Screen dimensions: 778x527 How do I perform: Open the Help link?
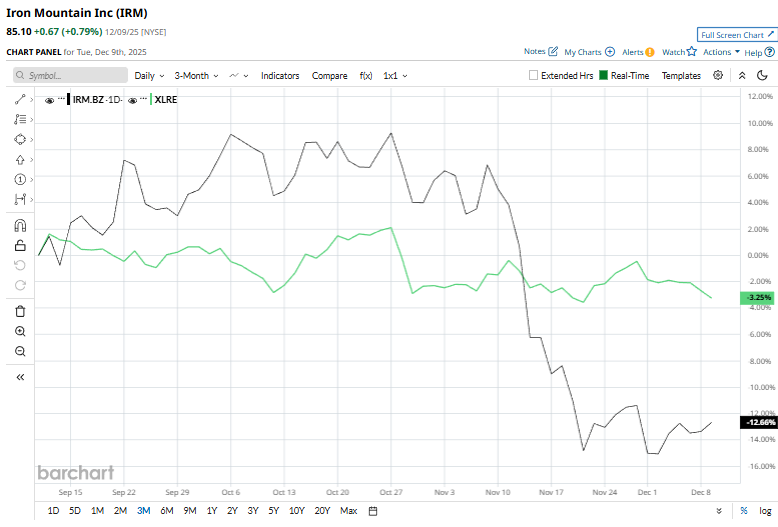click(759, 52)
